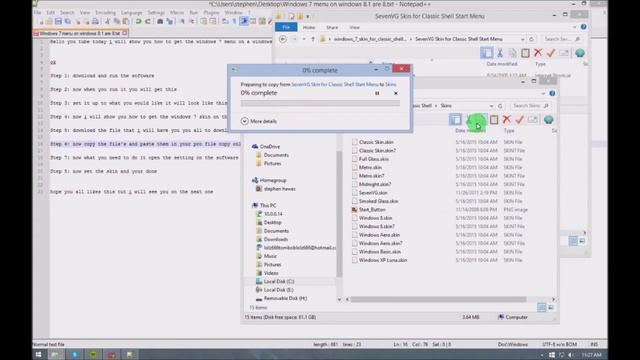Open Help icon in SevenVG window ribbon
This screenshot has width=640, height=360.
point(584,27)
